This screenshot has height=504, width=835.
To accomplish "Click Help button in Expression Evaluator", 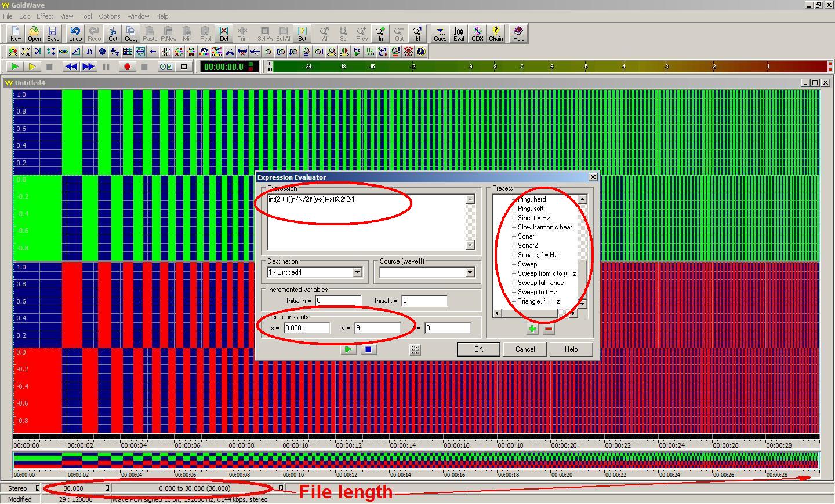I will click(x=571, y=349).
